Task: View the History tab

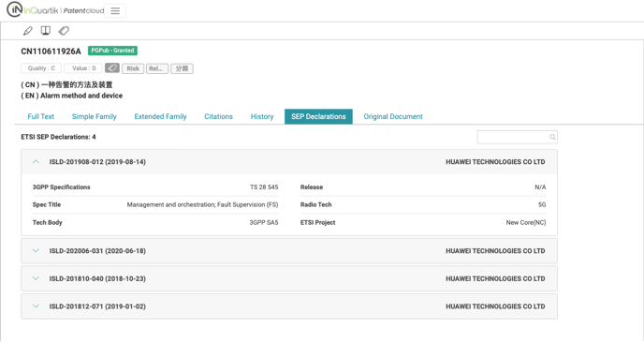Action: point(262,117)
